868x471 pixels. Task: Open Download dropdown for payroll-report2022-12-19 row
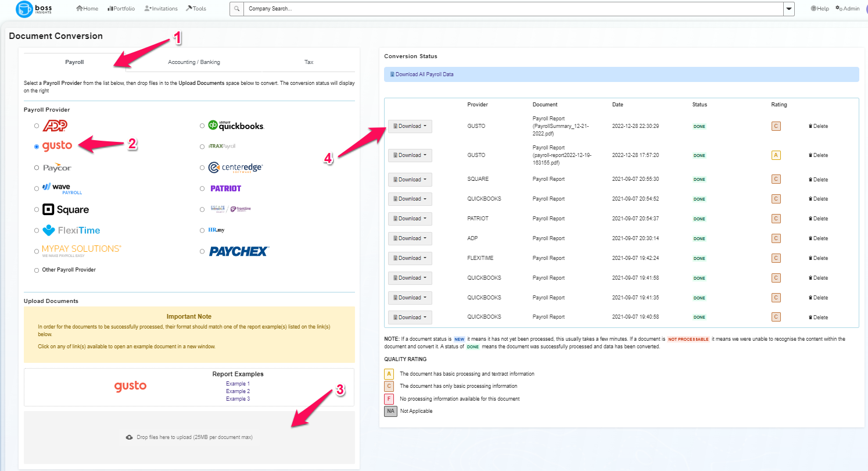[410, 155]
